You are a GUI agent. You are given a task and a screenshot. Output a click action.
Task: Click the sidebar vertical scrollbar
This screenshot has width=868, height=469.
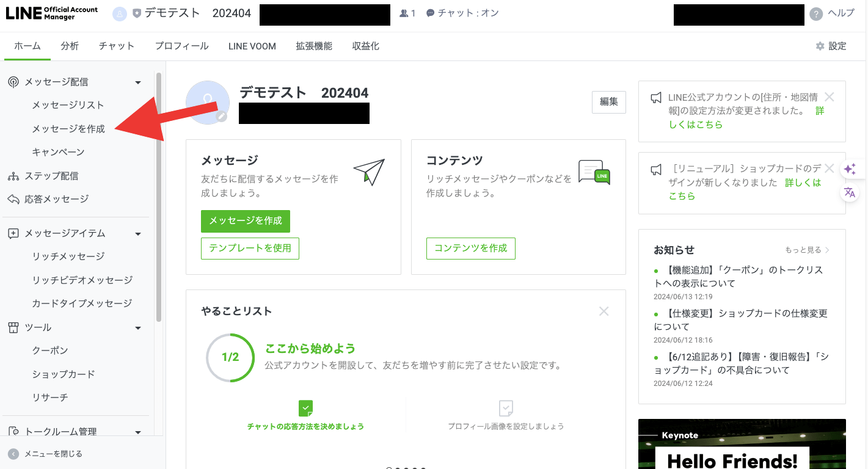159,197
